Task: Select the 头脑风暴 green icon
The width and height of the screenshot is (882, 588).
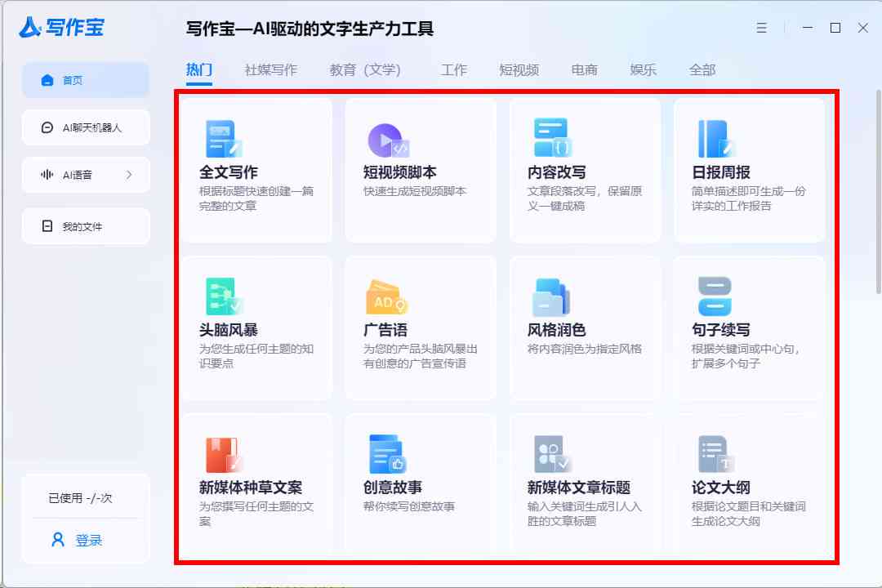Action: (224, 296)
